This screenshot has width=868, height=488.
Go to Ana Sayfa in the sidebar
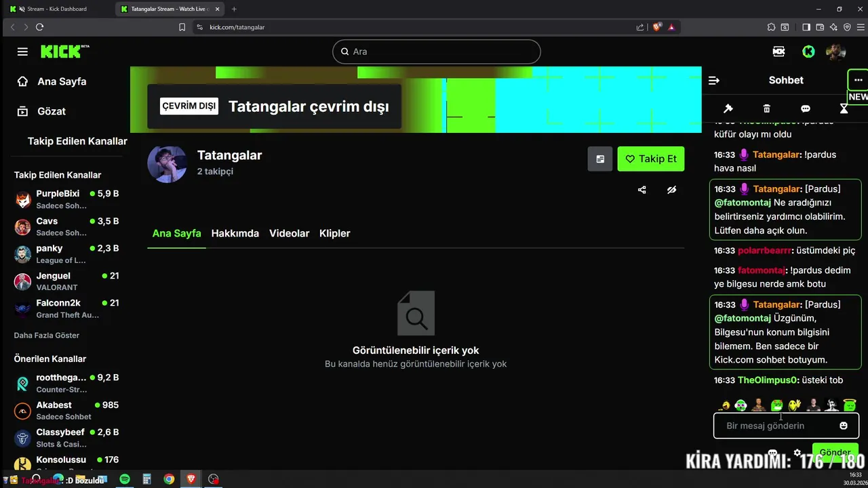62,81
